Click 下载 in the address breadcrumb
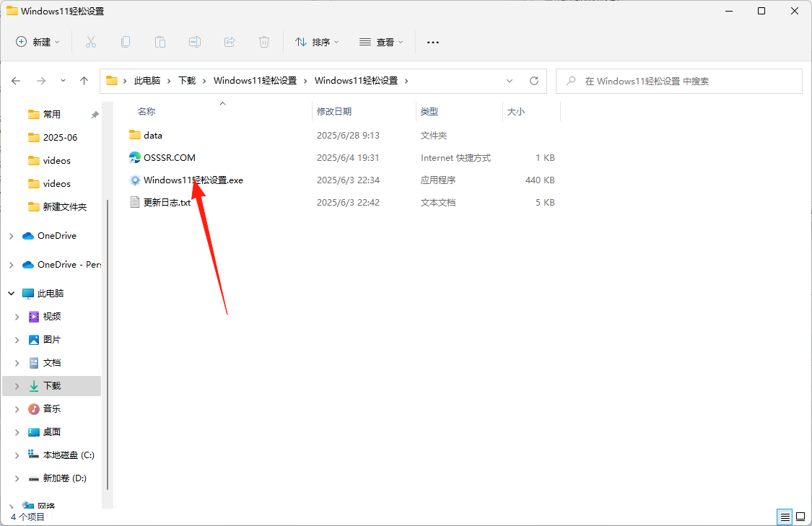This screenshot has height=526, width=812. 187,81
